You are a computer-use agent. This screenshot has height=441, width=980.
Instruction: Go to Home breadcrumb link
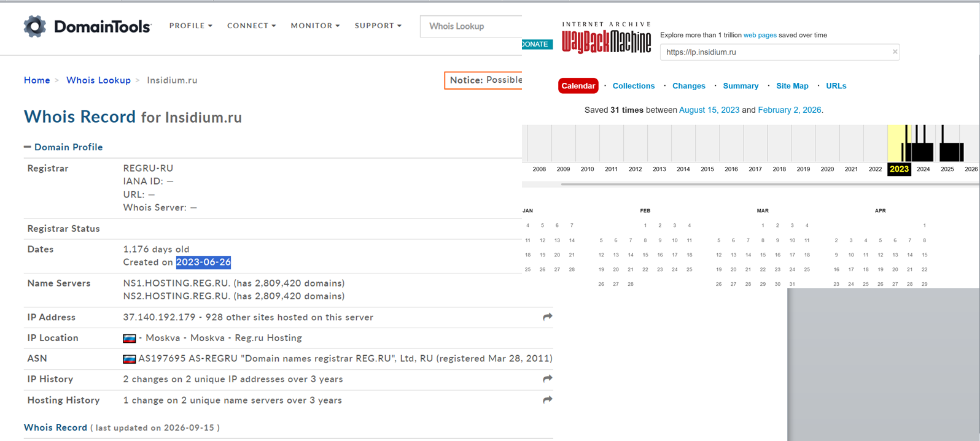37,80
